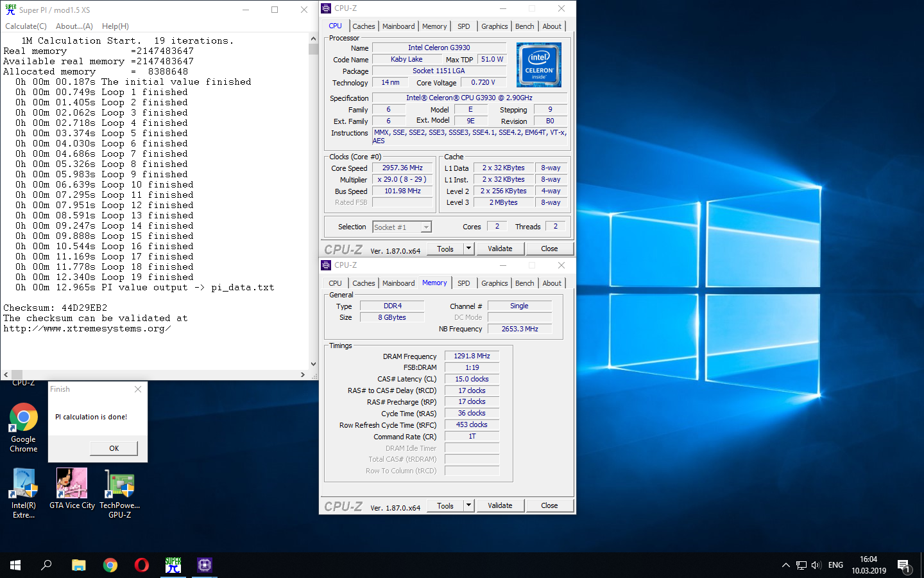The width and height of the screenshot is (924, 578).
Task: Click OK in the Finish dialog
Action: click(x=114, y=448)
